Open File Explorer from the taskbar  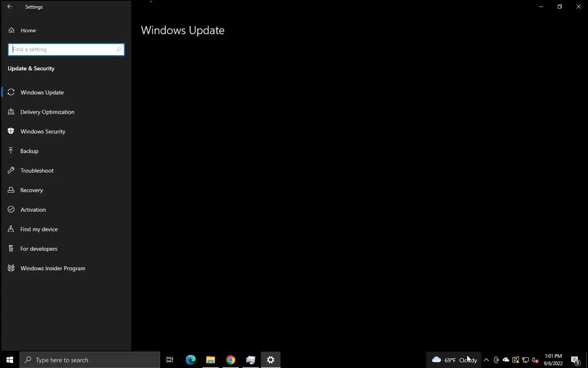point(211,360)
